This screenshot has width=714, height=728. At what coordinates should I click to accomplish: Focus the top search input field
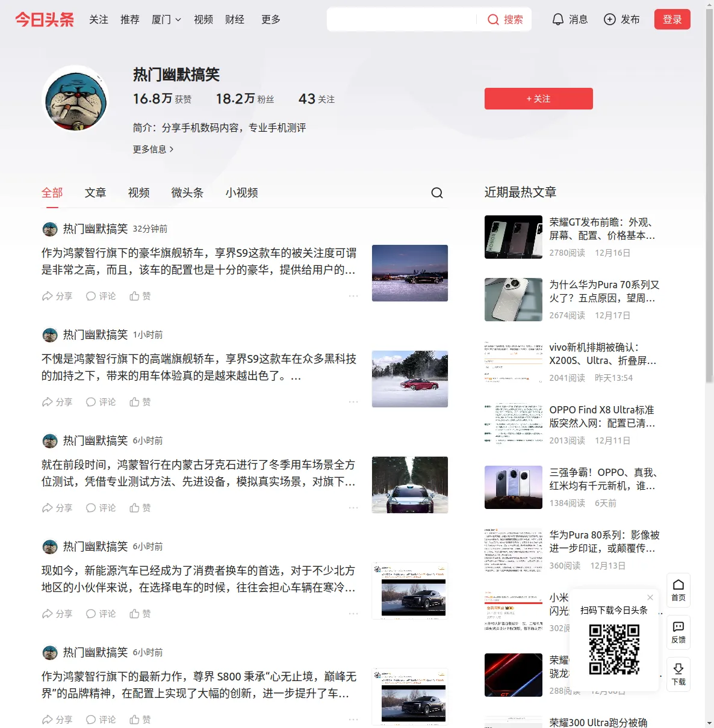[402, 19]
